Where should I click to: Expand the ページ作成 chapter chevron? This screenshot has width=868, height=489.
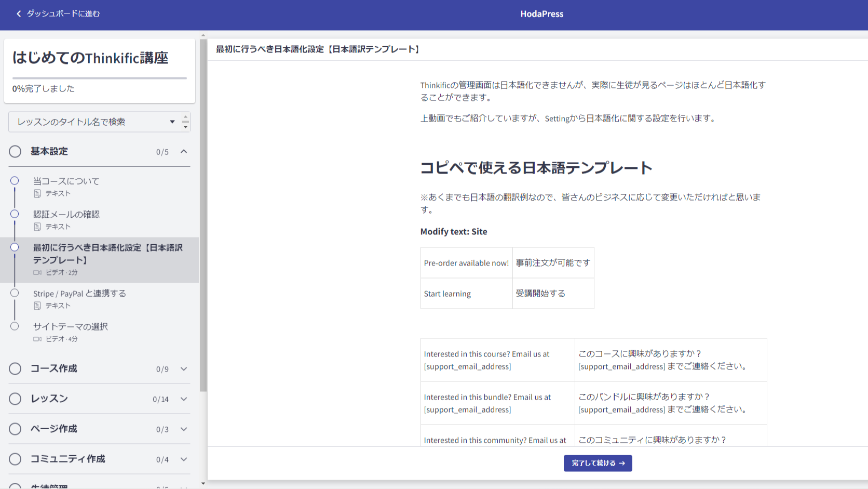tap(184, 429)
